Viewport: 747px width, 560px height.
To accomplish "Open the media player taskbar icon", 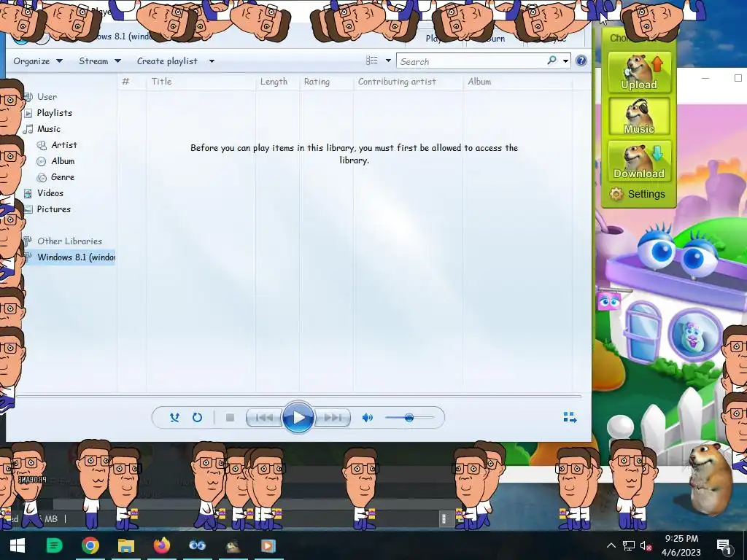I will click(x=268, y=545).
